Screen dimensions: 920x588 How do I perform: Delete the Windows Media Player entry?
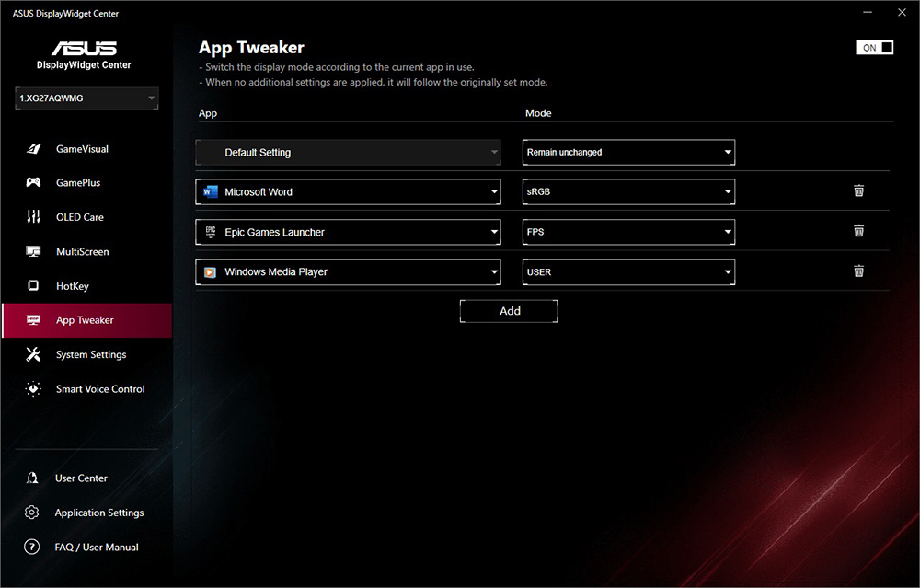click(858, 271)
